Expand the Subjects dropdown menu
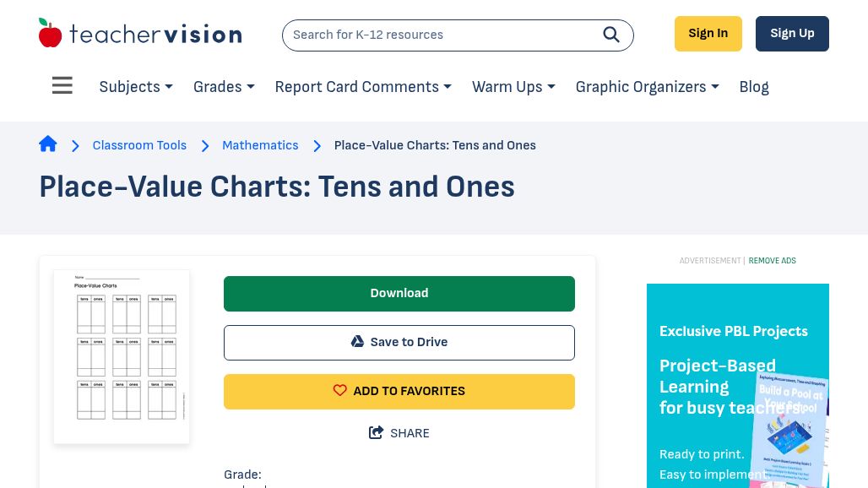This screenshot has width=868, height=488. (x=136, y=87)
